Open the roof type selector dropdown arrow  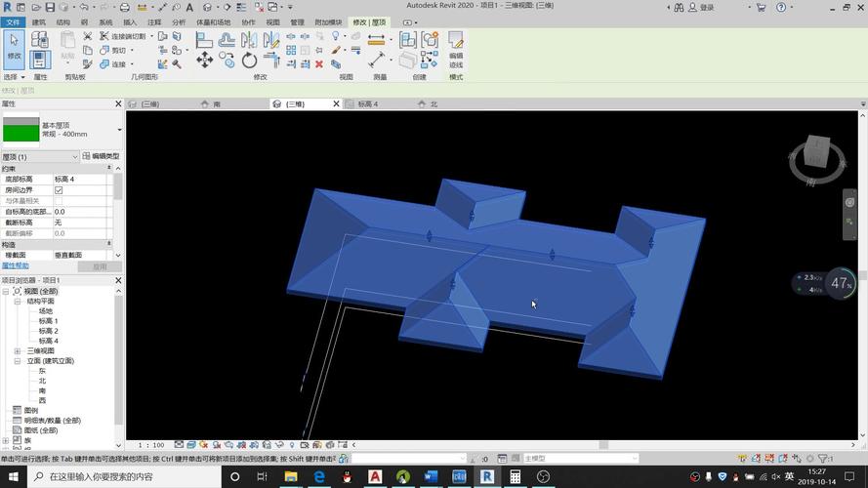click(x=119, y=130)
